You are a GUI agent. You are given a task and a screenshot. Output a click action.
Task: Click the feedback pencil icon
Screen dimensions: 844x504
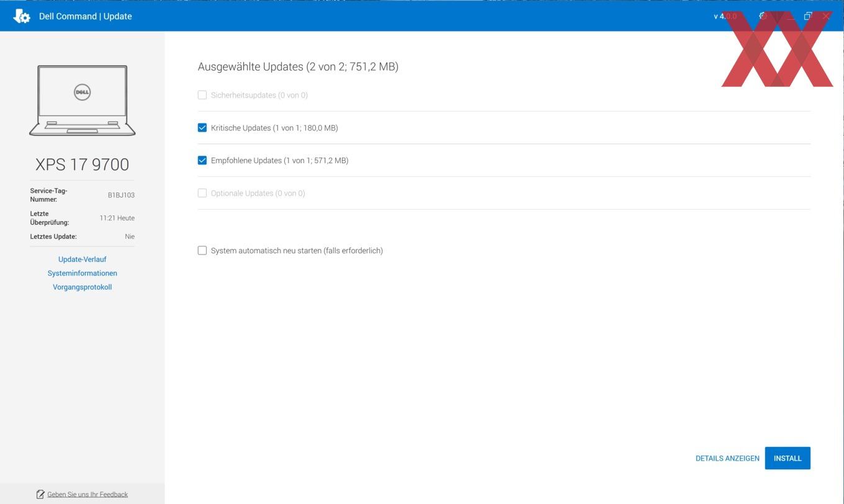[x=40, y=494]
